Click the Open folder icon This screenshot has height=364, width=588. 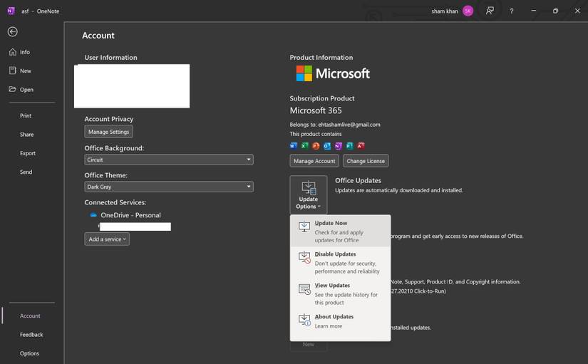click(x=13, y=90)
